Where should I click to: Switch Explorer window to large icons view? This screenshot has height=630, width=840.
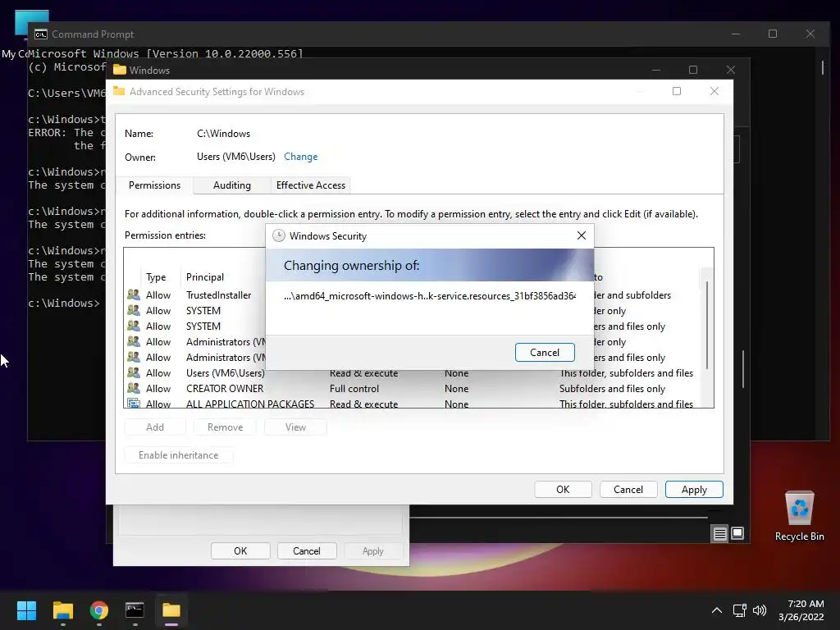tap(737, 533)
